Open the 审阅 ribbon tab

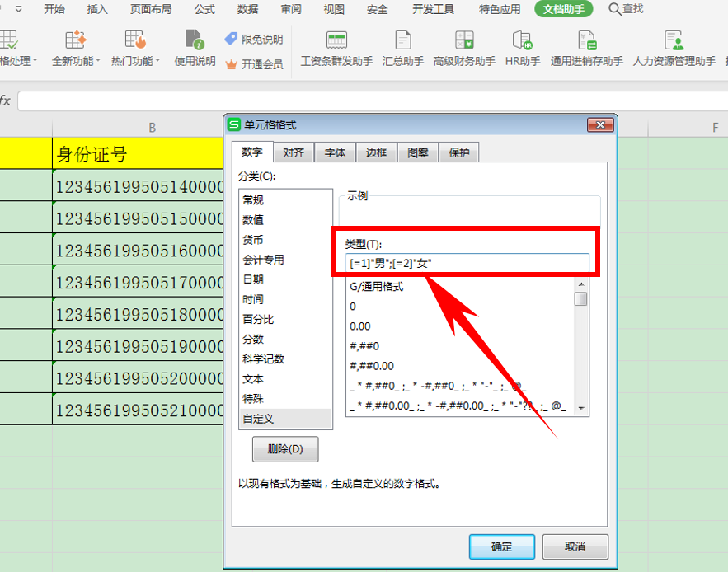click(291, 9)
